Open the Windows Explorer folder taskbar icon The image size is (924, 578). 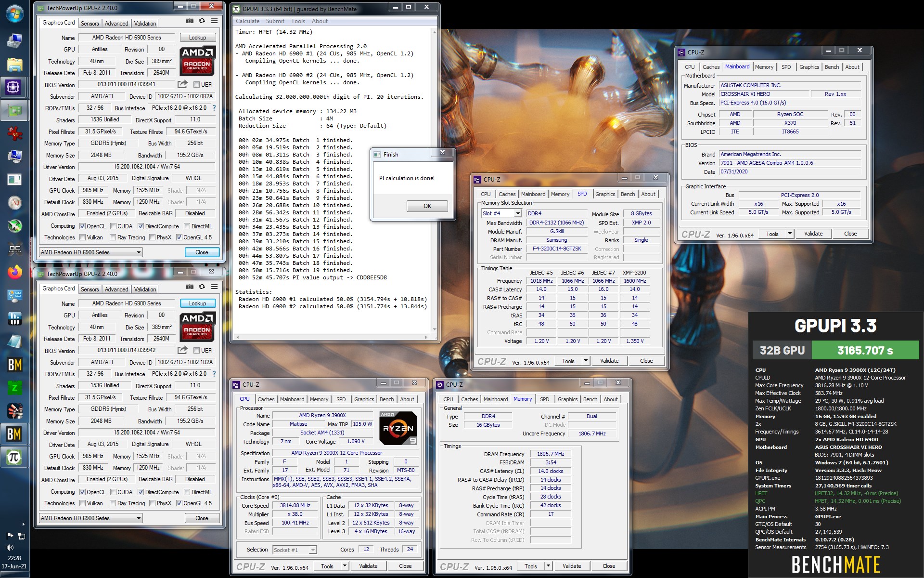pyautogui.click(x=14, y=64)
